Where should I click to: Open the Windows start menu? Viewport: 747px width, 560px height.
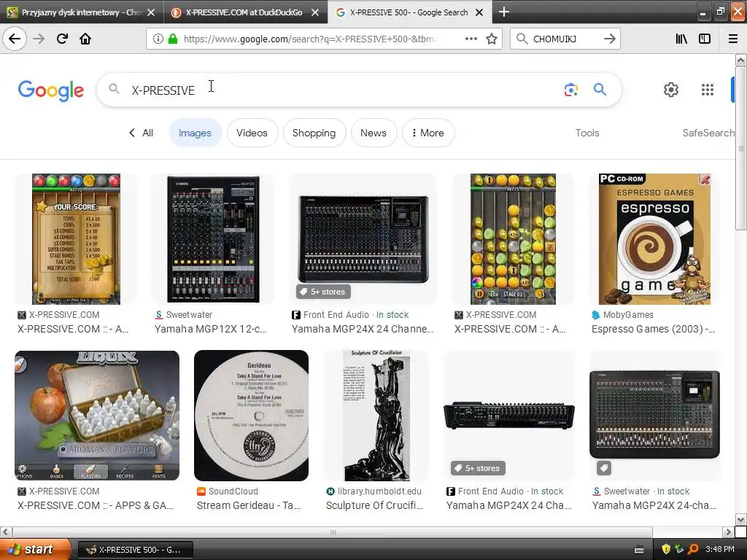pyautogui.click(x=35, y=550)
